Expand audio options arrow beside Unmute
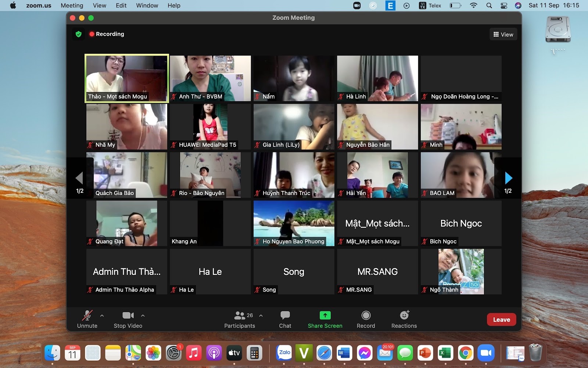This screenshot has width=588, height=368. click(102, 316)
